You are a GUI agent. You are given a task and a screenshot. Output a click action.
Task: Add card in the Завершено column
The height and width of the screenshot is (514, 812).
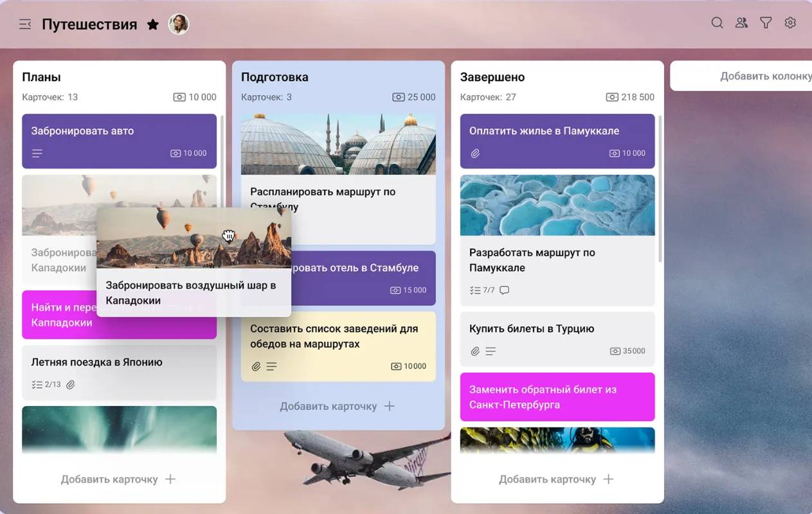556,479
